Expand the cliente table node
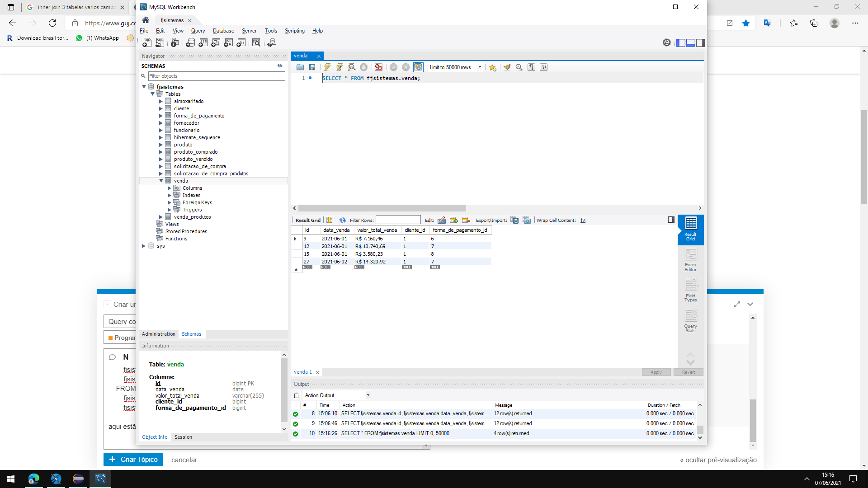The width and height of the screenshot is (868, 488). [x=160, y=108]
